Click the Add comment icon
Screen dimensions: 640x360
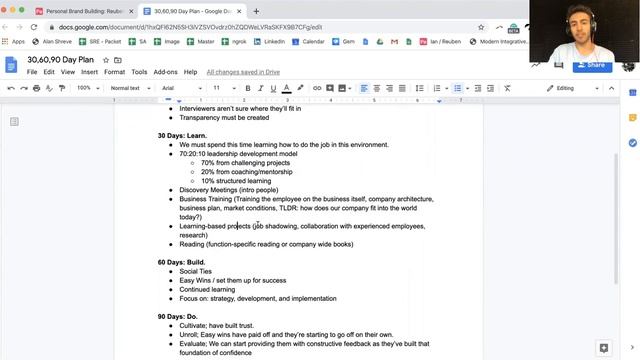pos(330,88)
